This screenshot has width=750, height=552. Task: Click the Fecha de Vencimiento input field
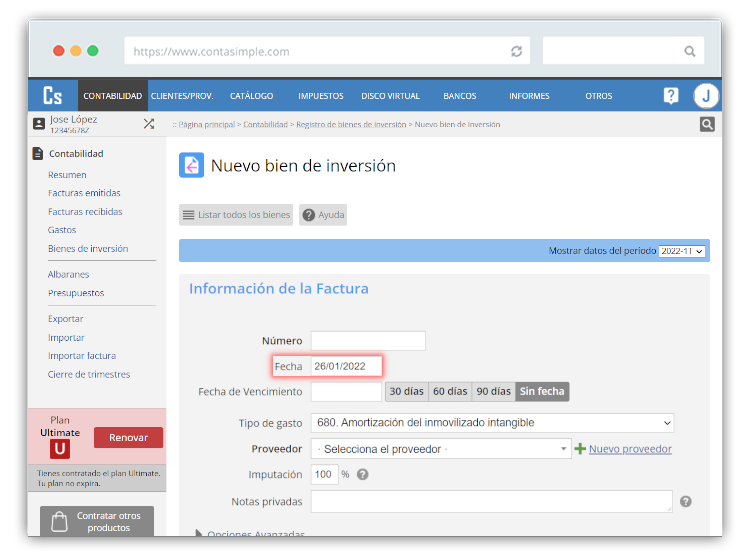pyautogui.click(x=346, y=391)
